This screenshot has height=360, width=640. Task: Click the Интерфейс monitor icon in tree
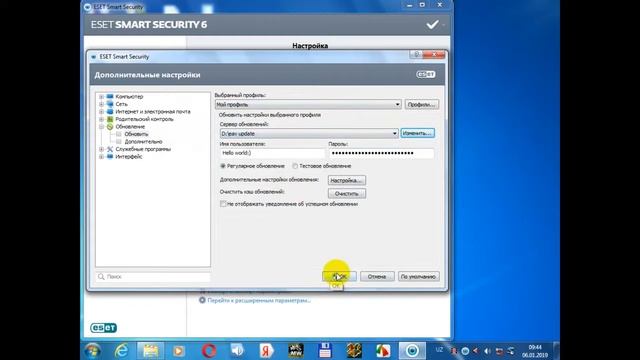click(x=110, y=157)
